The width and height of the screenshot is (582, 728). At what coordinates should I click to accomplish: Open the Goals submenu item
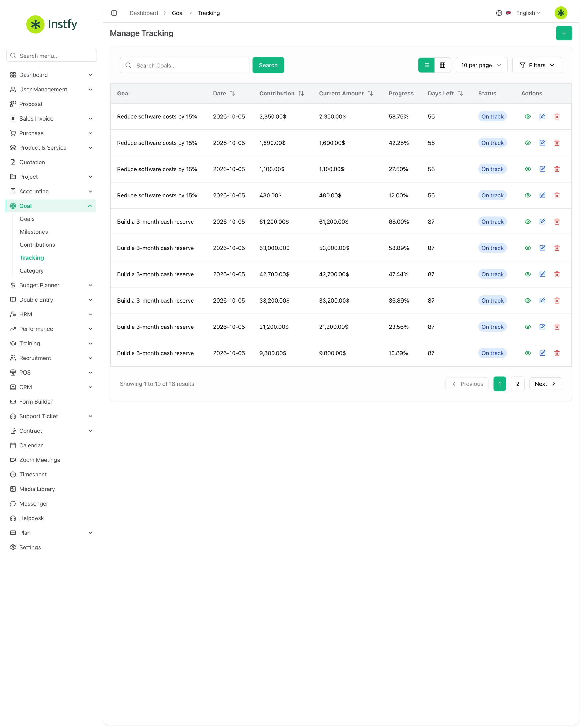27,219
